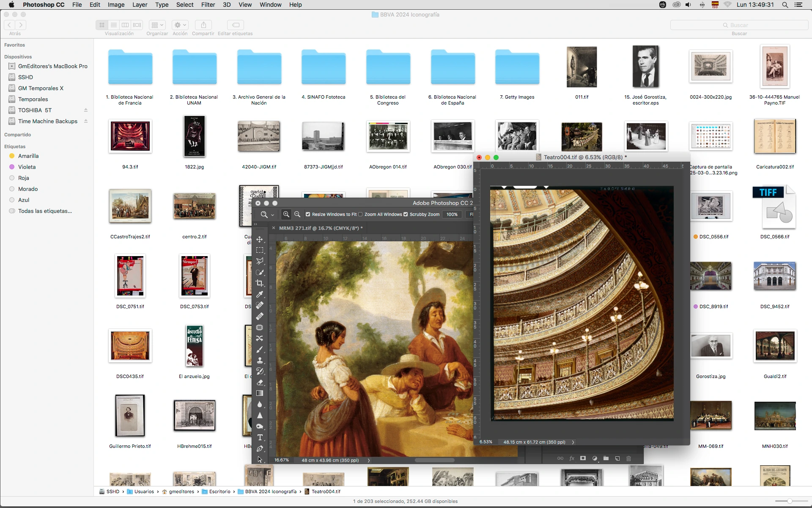Open the Filter menu
This screenshot has width=812, height=508.
(208, 5)
